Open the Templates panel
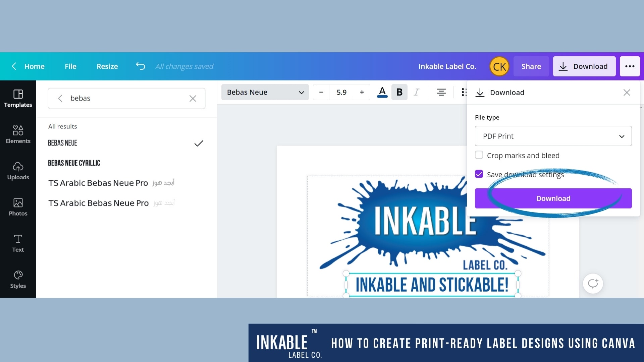This screenshot has width=644, height=362. [x=18, y=98]
